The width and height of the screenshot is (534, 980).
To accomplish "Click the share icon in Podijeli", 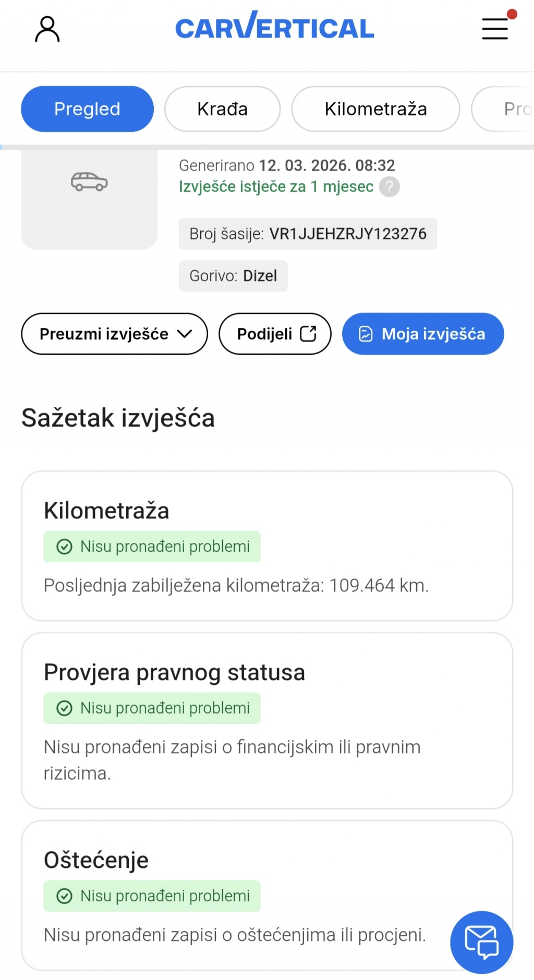I will [x=308, y=334].
